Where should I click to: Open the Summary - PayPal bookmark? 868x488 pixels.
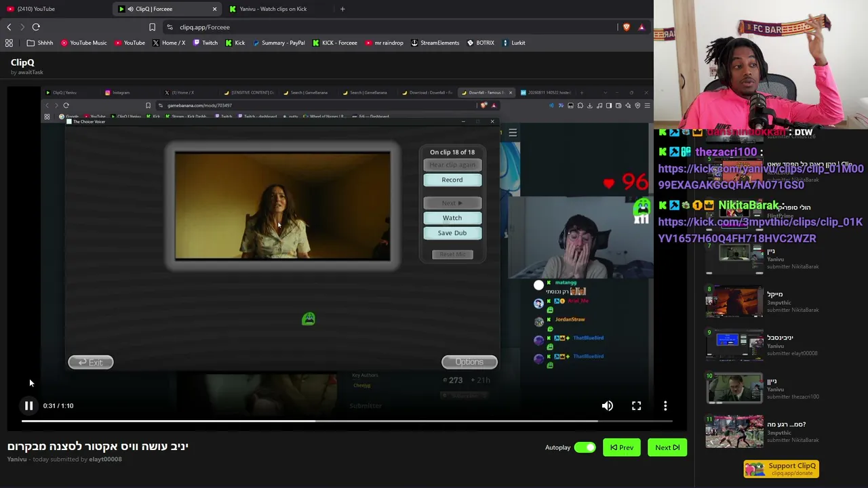[x=278, y=43]
